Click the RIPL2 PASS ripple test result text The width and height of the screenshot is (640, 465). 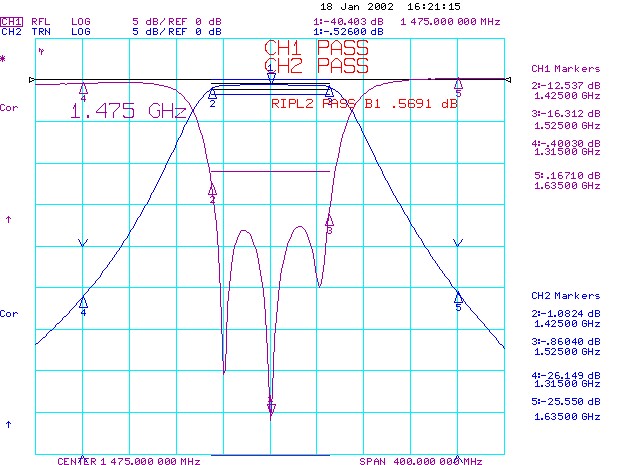click(365, 103)
